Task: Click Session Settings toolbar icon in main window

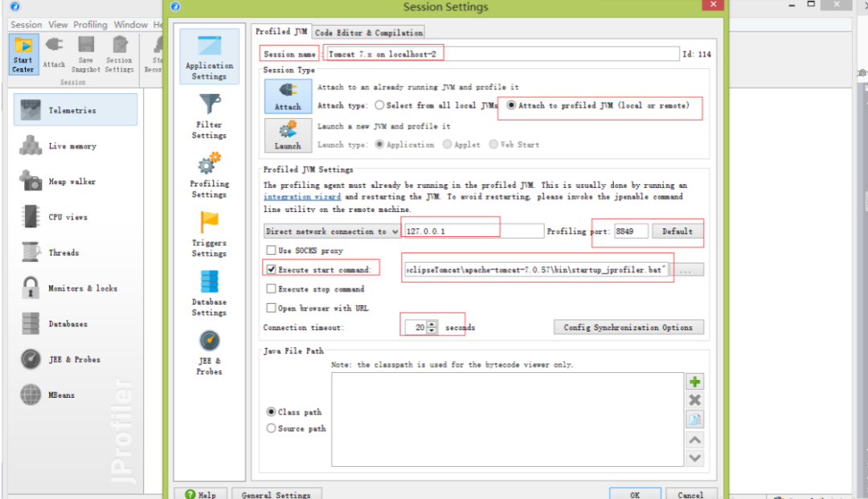Action: pyautogui.click(x=119, y=54)
